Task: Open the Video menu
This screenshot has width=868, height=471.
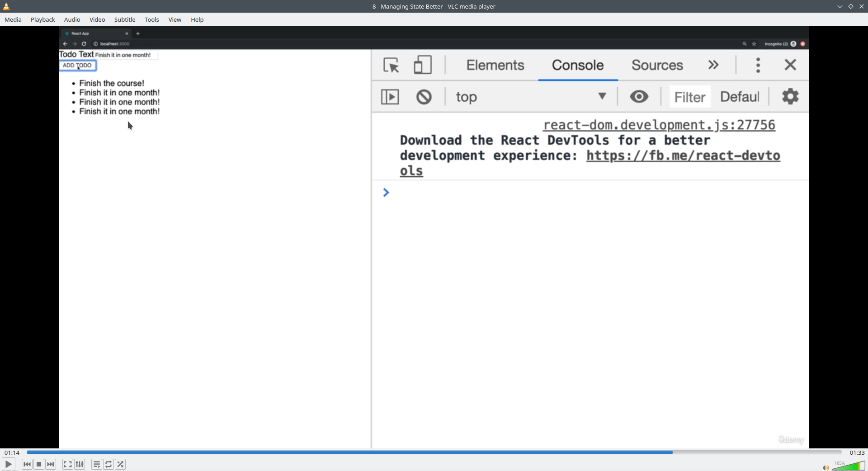Action: coord(97,19)
